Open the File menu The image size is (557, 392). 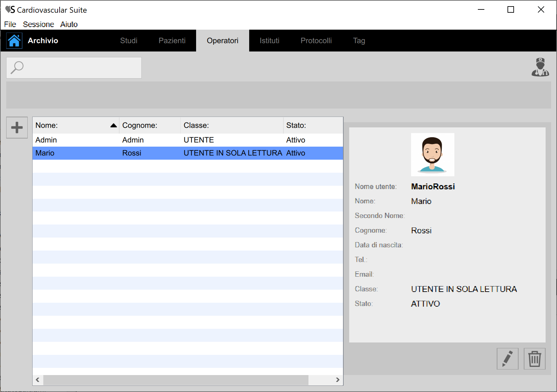pyautogui.click(x=10, y=24)
